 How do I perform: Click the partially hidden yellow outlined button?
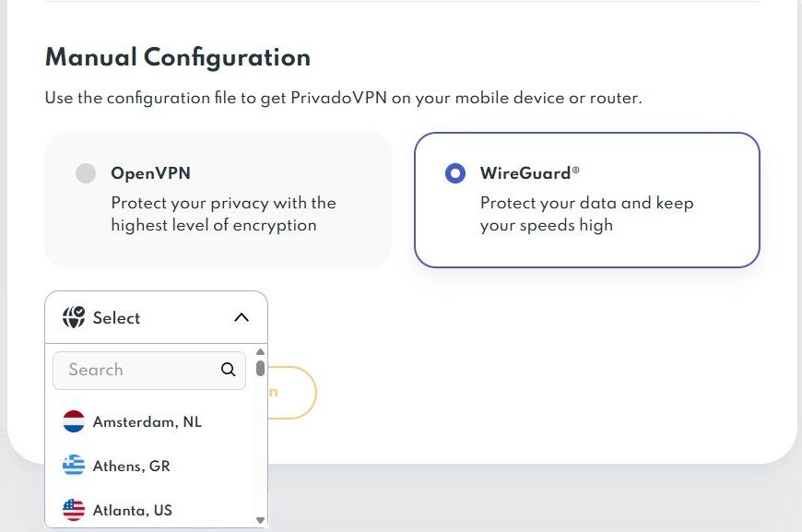[293, 393]
